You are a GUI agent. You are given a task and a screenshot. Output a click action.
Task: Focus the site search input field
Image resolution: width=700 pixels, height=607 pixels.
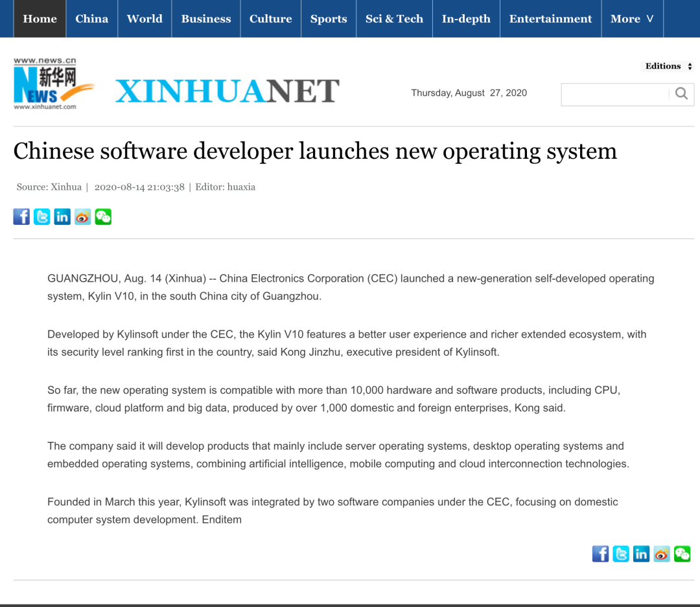point(615,94)
